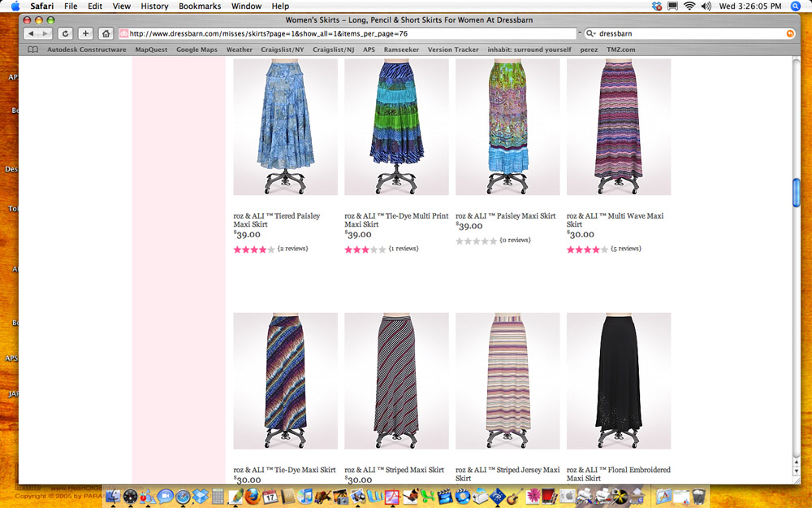
Task: Open iCal from the Dock
Action: click(x=270, y=496)
